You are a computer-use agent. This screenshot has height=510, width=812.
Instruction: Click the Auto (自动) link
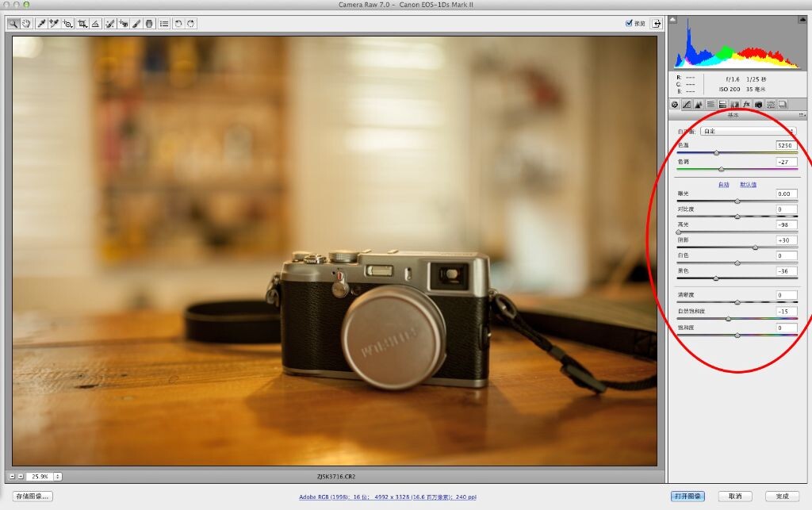click(723, 184)
